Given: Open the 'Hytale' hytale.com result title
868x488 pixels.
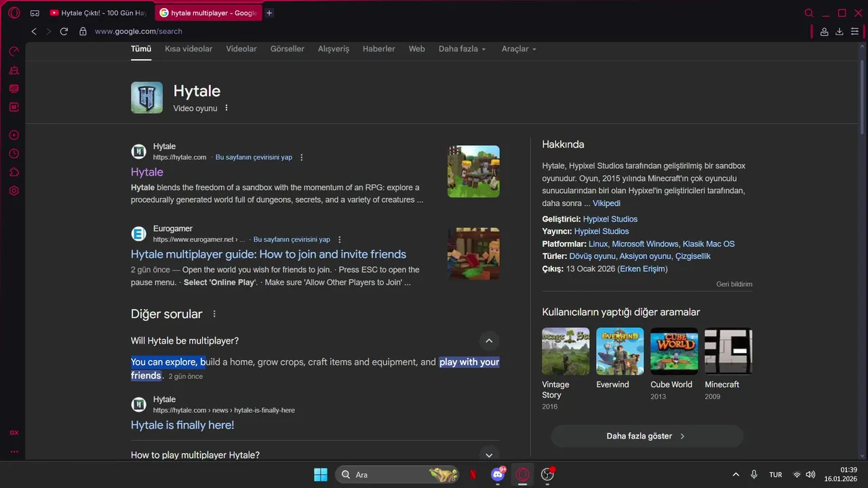Looking at the screenshot, I should coord(147,172).
